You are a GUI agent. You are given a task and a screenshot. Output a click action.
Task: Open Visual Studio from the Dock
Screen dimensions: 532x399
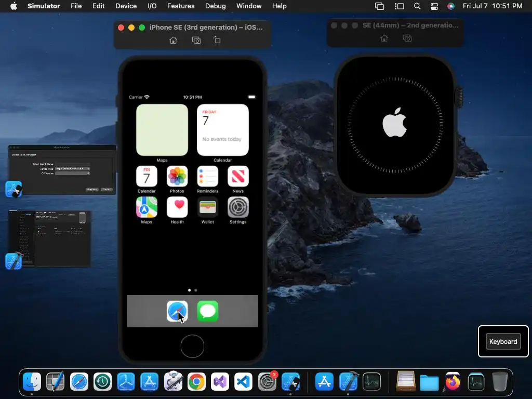click(220, 382)
